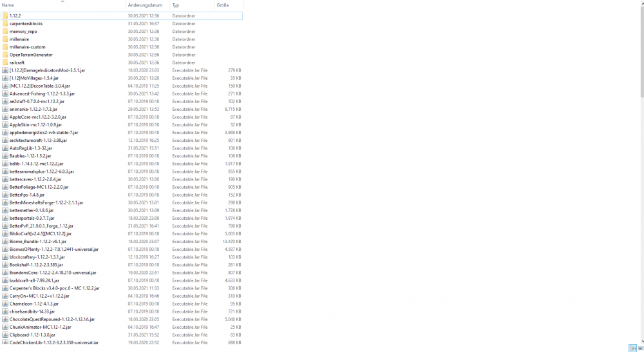
Task: Click date 30.05.2021 16:37 of carpentersblocks
Action: click(144, 23)
